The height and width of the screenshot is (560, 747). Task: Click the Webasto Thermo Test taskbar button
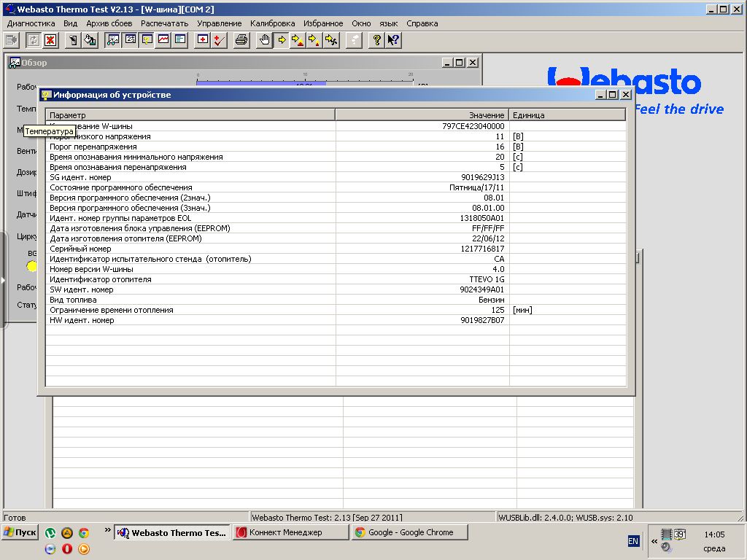(x=172, y=532)
